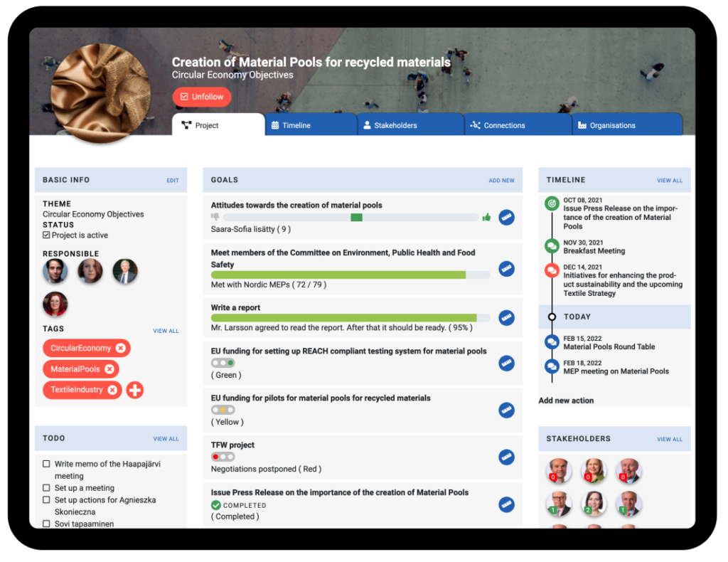This screenshot has height=562, width=728.
Task: Click the Dec 14, 2021 timeline chat icon
Action: point(552,270)
